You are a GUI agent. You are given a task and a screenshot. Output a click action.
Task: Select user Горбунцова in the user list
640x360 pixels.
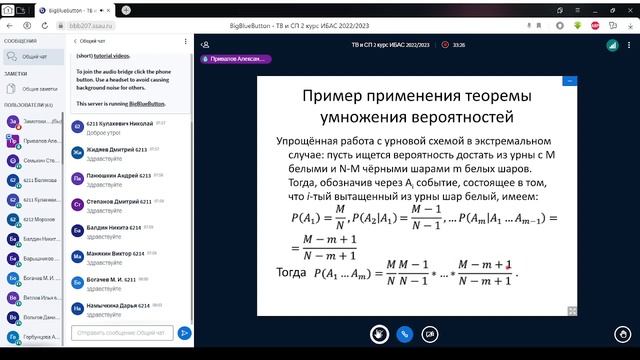pos(33,337)
